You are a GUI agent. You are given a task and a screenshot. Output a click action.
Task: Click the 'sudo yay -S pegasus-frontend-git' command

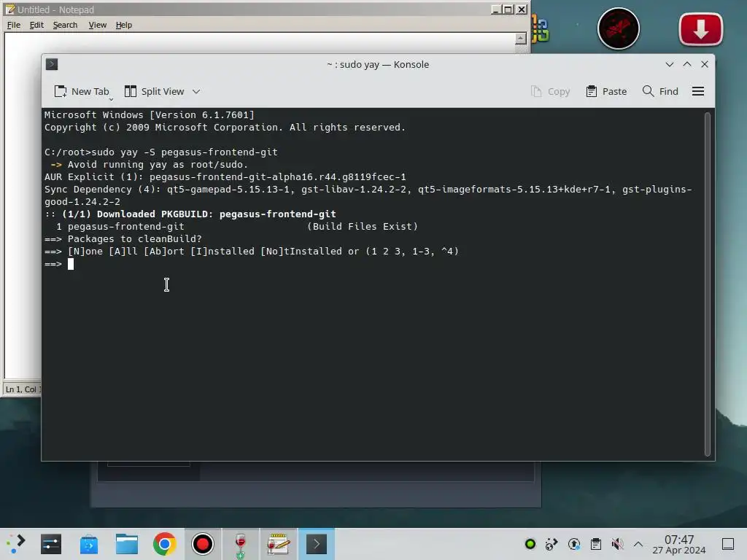[185, 152]
